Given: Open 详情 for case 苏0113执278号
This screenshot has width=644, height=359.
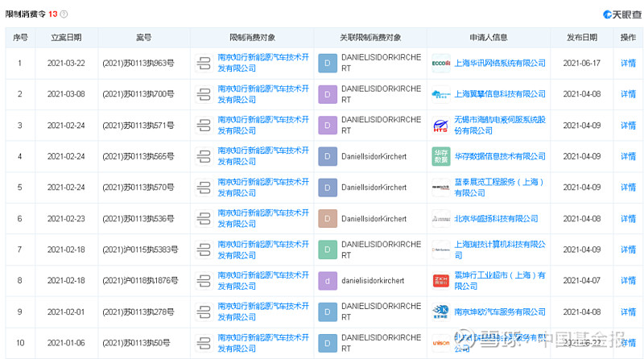Looking at the screenshot, I should (628, 312).
